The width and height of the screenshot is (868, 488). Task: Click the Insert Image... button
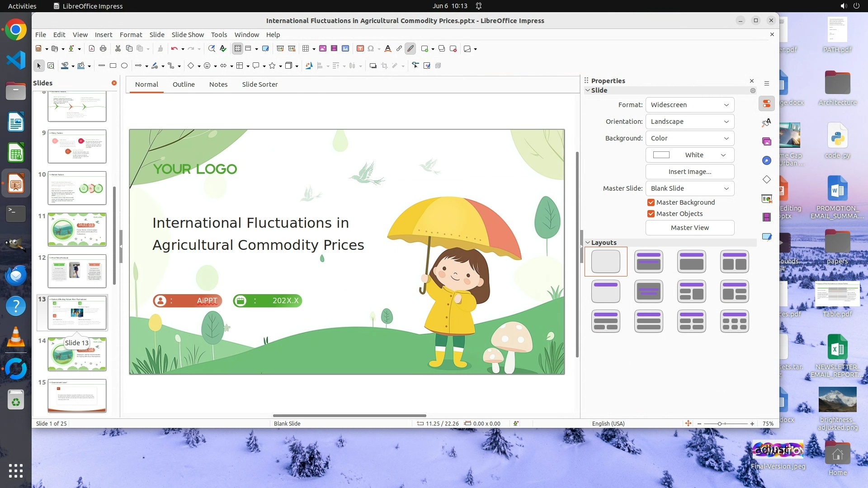click(x=689, y=172)
